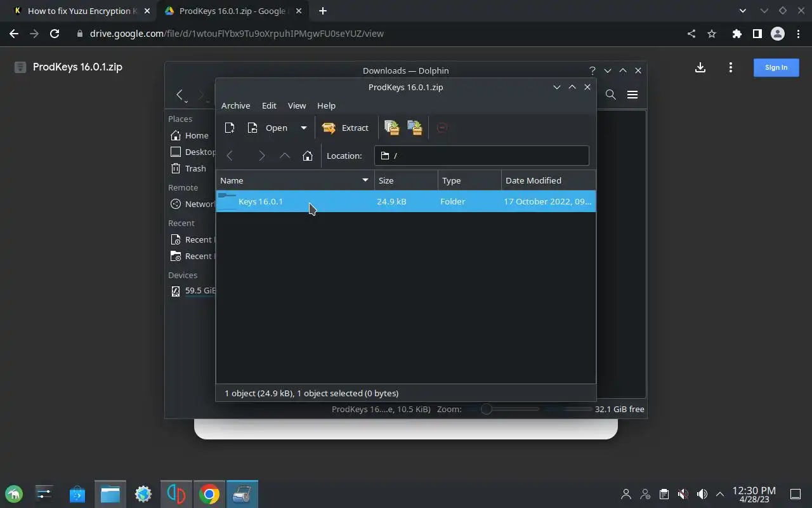Open the Chrome profile avatar
812x508 pixels.
click(777, 34)
